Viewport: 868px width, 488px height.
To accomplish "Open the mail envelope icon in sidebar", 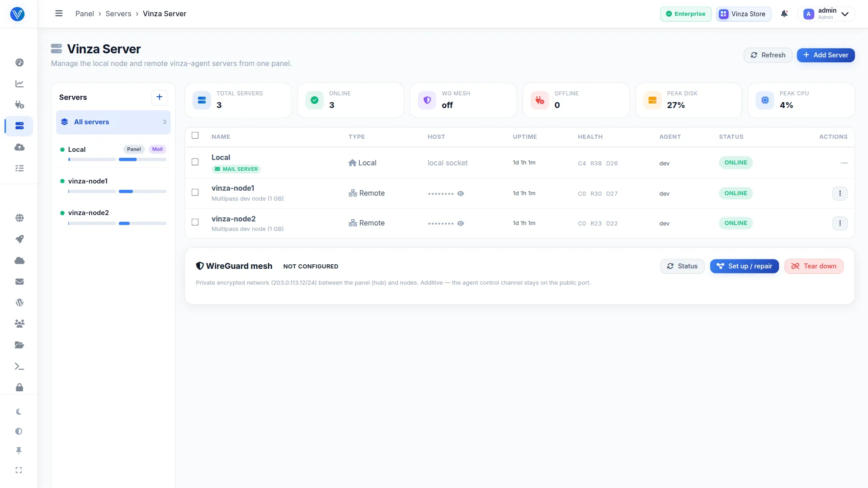I will tap(19, 282).
